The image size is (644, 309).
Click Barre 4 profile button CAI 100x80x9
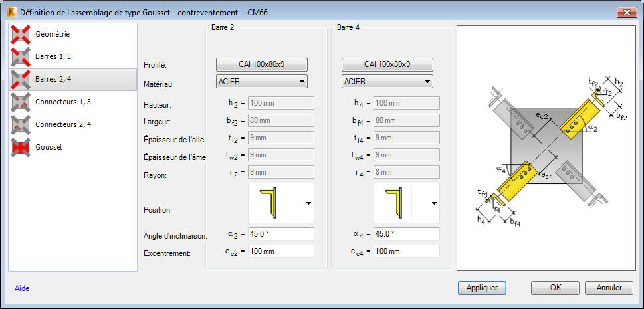387,64
